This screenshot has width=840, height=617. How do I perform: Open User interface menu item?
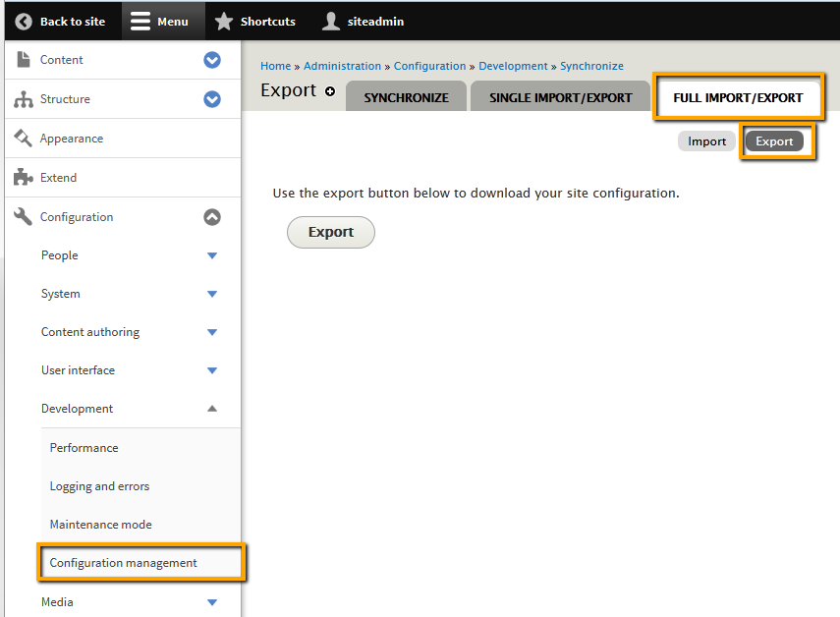(x=79, y=370)
